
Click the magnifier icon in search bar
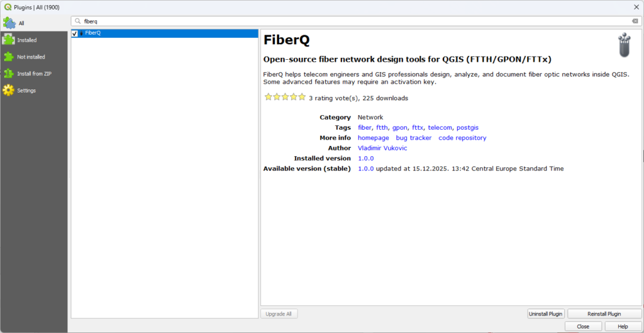coord(78,21)
